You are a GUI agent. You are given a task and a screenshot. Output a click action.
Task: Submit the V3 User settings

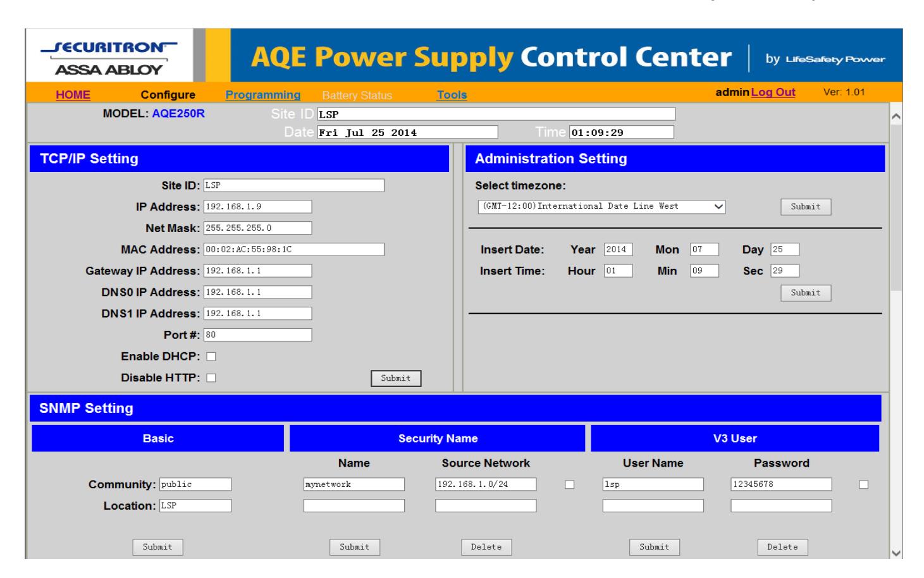coord(655,547)
